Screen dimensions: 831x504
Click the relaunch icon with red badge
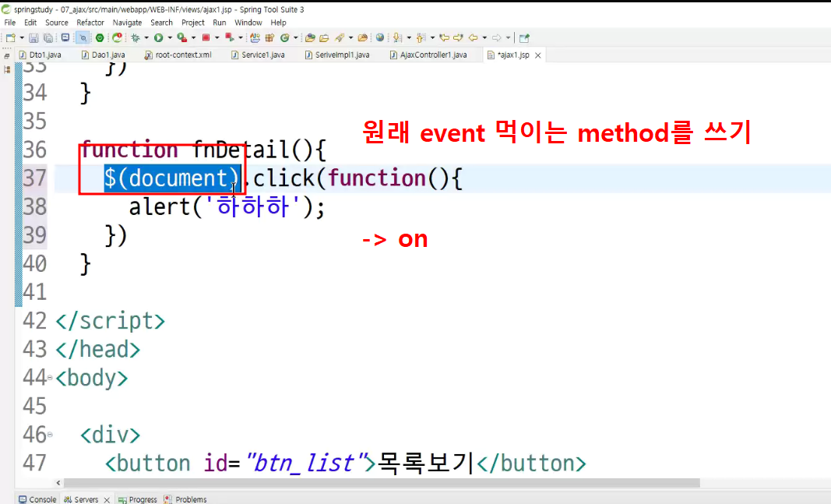tap(117, 37)
